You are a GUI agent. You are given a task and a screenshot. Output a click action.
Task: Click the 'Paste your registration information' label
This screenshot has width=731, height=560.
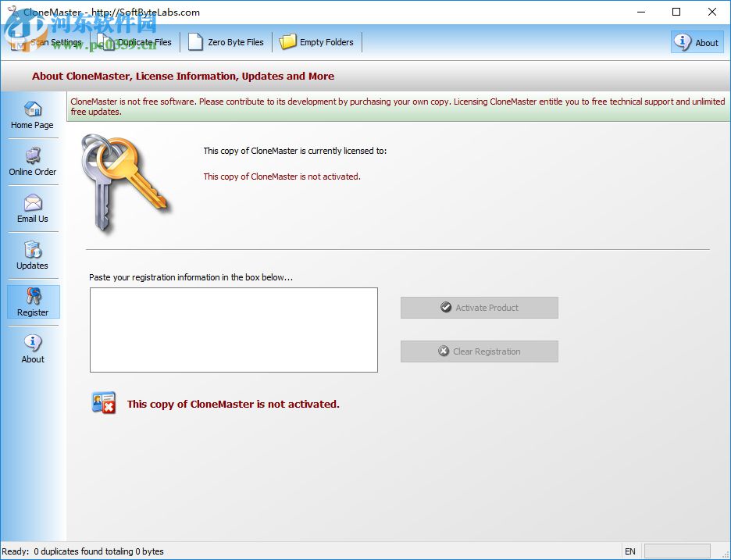191,277
